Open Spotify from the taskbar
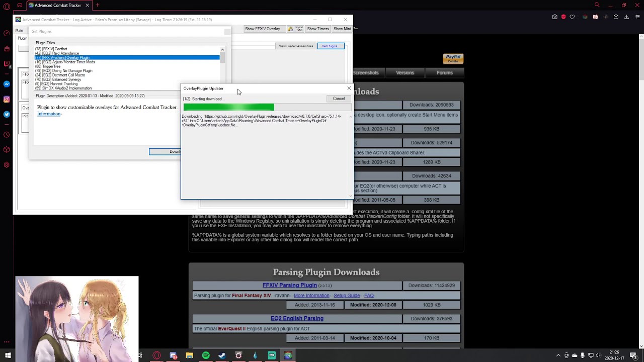644x362 pixels. tap(206, 355)
